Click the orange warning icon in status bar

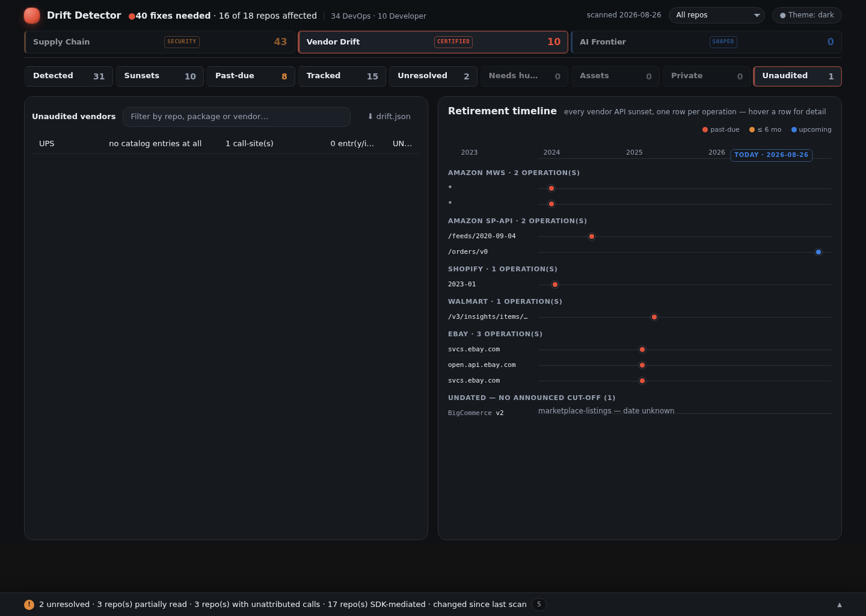pos(29,605)
